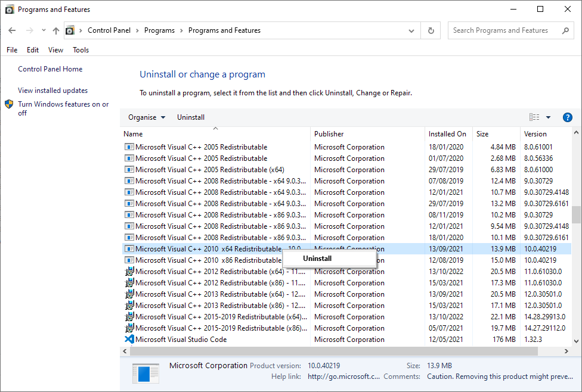The height and width of the screenshot is (392, 582).
Task: Go up one level with the Up arrow
Action: click(55, 30)
